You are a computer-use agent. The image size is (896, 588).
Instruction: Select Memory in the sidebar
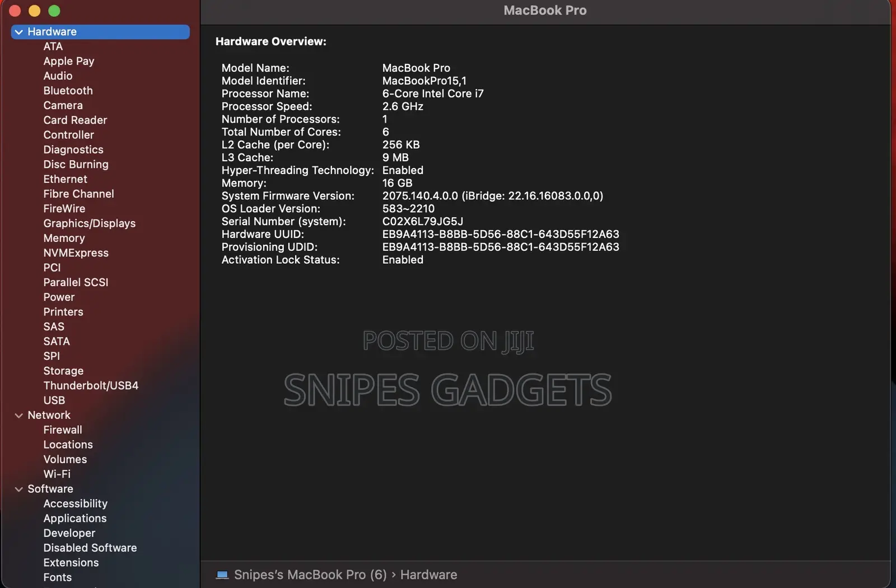click(x=64, y=238)
